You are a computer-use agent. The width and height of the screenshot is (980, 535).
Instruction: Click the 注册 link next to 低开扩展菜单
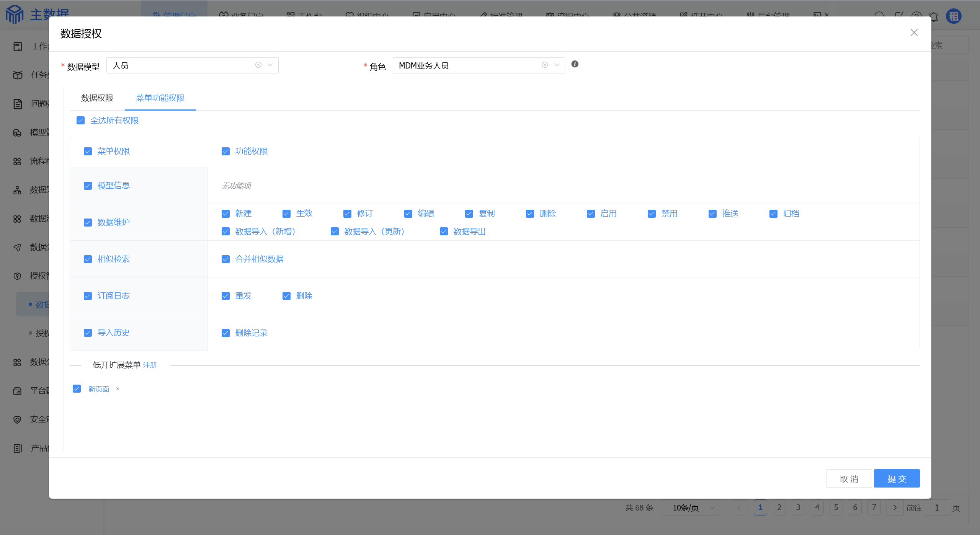point(150,365)
